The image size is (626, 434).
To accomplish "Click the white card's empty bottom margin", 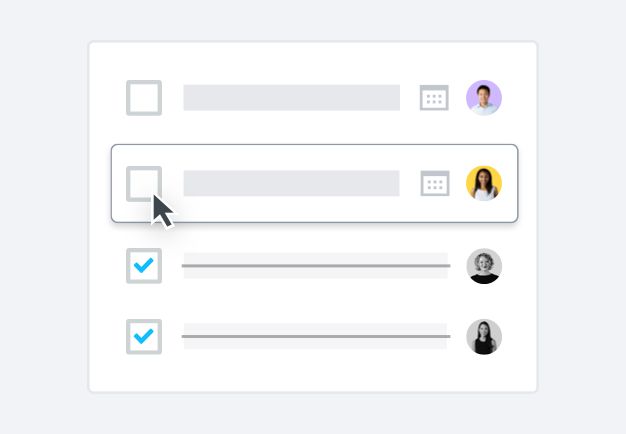I will [313, 376].
